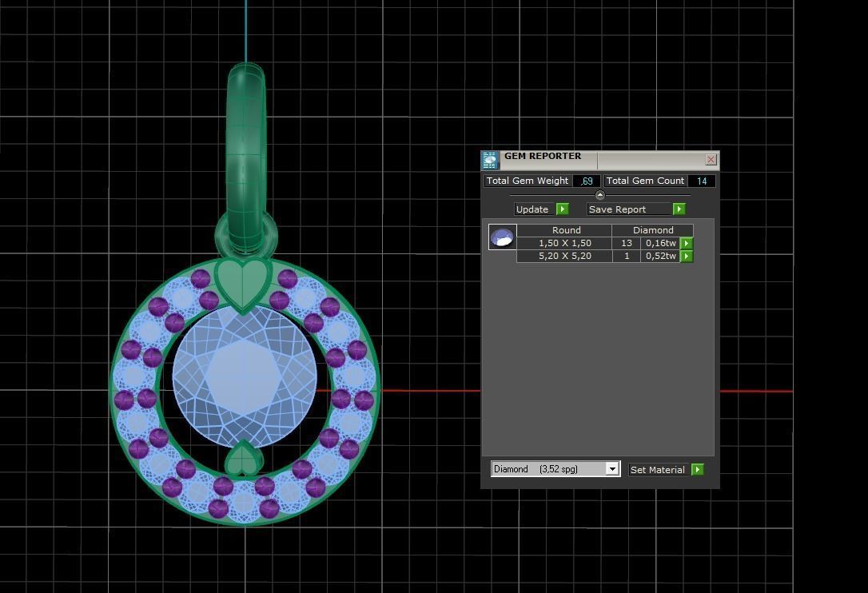Select the large center diamond in the pendant

[245, 376]
